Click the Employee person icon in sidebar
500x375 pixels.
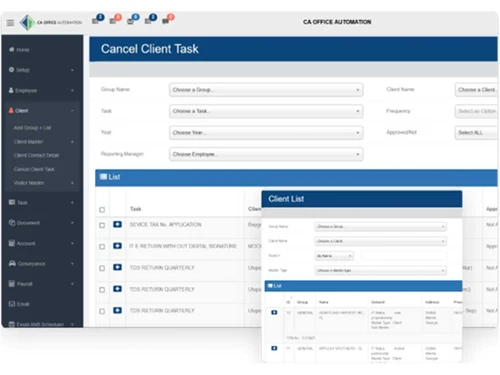[x=11, y=90]
